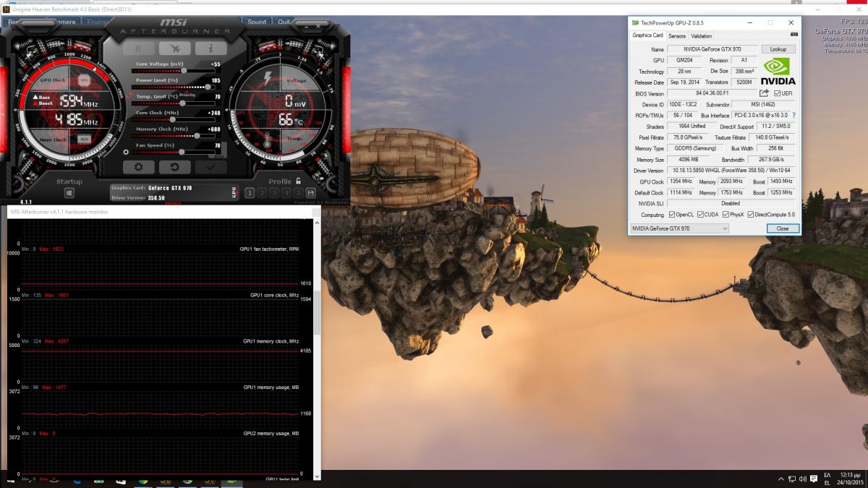Click the NVIDIA logo in GPU-Z

778,71
